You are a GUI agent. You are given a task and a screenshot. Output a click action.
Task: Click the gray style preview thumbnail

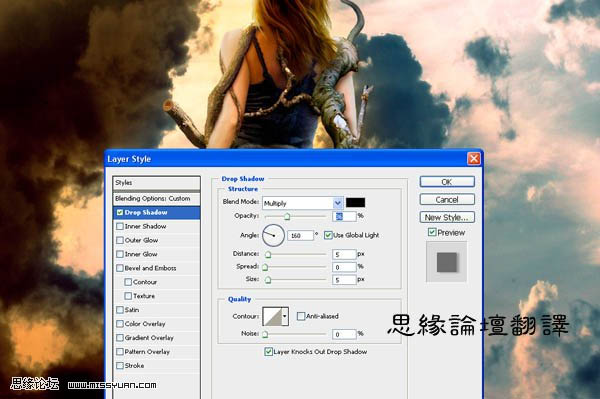pos(447,262)
